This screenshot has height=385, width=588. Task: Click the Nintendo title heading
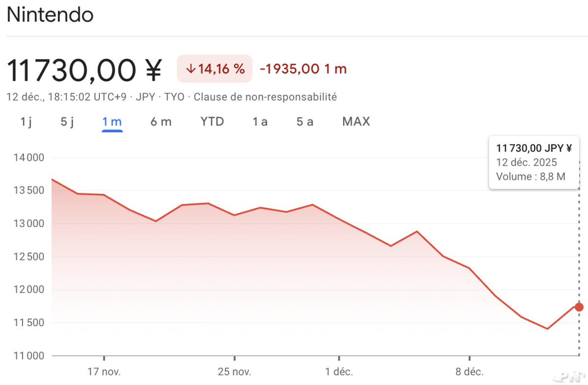pos(50,15)
